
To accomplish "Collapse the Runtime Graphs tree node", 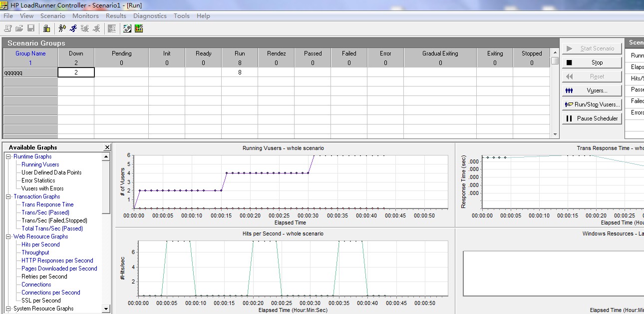I will 8,156.
